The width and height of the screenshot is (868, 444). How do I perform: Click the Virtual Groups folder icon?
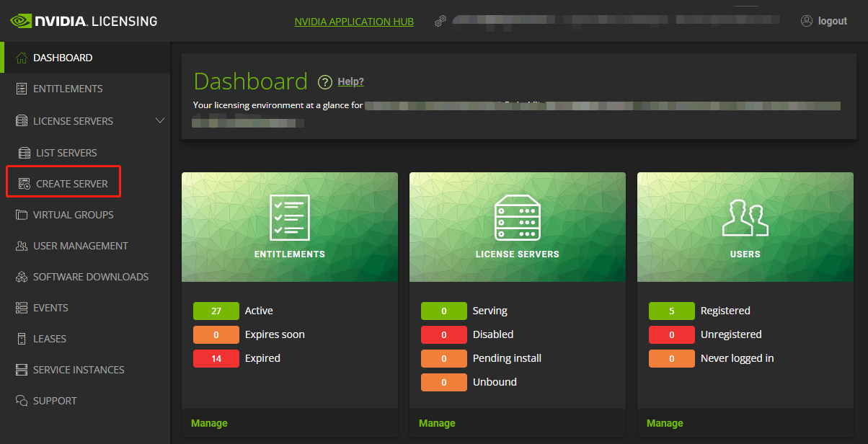tap(22, 215)
